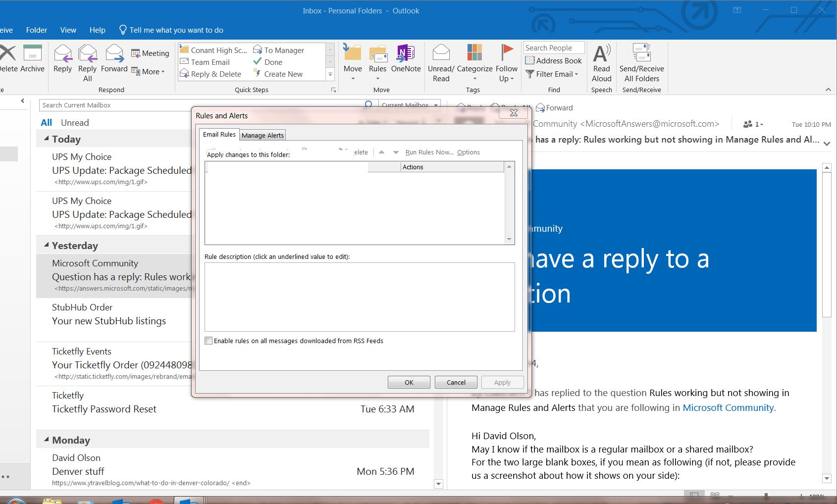Open the Quick Steps dialog launcher
This screenshot has height=504, width=837.
tap(333, 90)
